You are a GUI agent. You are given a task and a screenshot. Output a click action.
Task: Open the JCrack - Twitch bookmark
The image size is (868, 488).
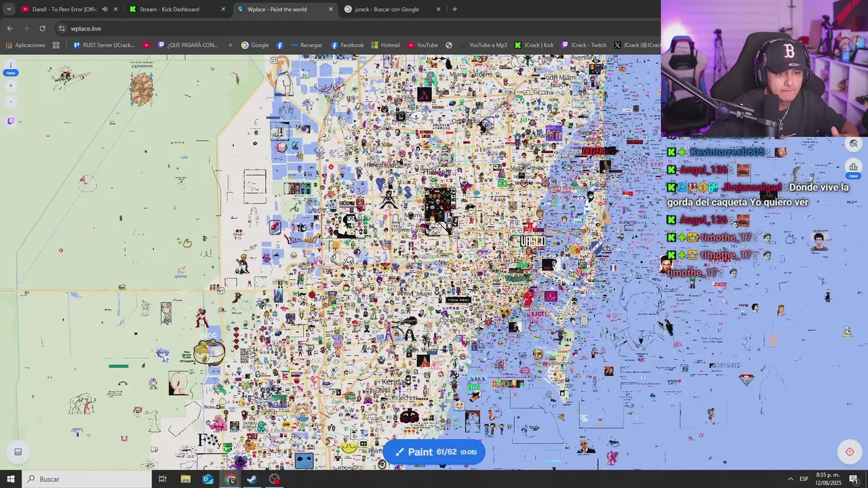pyautogui.click(x=583, y=45)
